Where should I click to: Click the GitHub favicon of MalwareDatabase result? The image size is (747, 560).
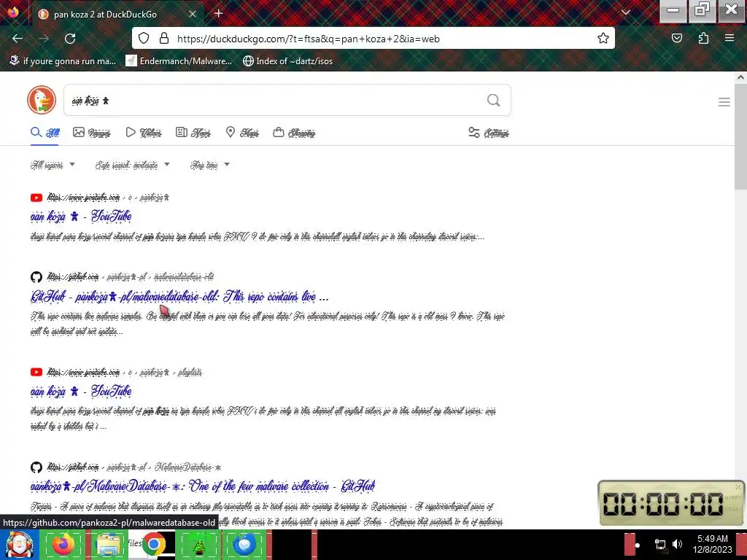point(36,467)
